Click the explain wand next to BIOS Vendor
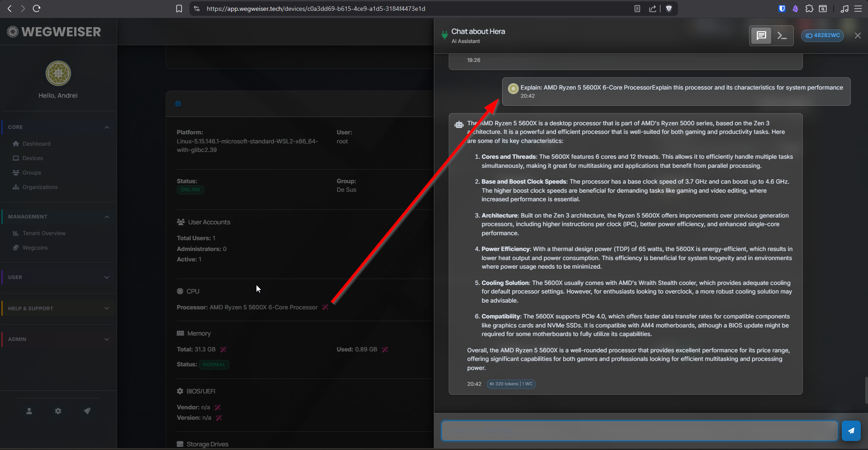The height and width of the screenshot is (450, 868). [x=218, y=407]
